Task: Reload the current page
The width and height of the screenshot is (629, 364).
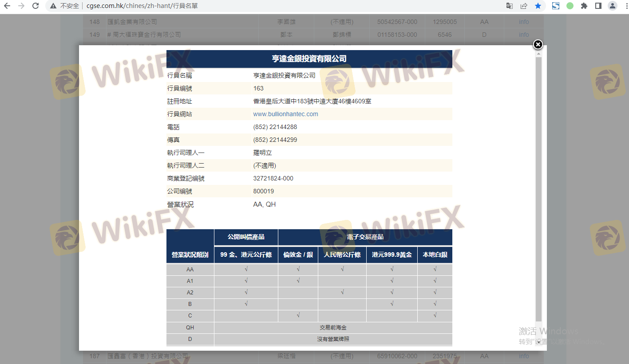Action: [x=36, y=6]
